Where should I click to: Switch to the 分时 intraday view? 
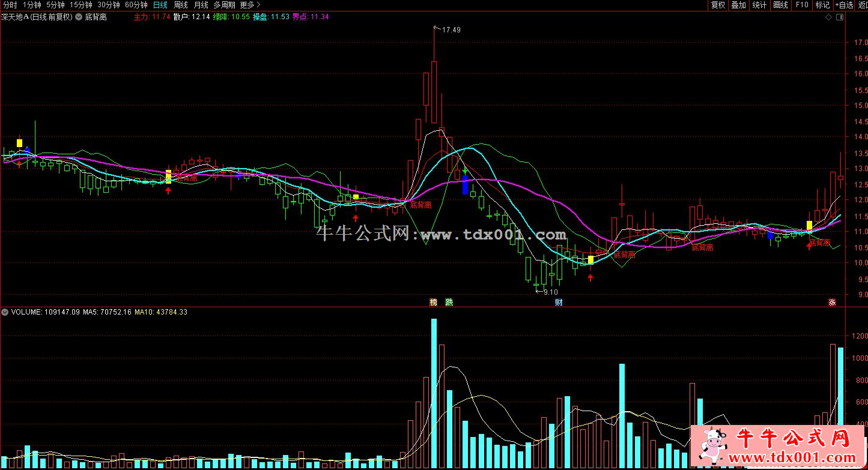pyautogui.click(x=10, y=5)
